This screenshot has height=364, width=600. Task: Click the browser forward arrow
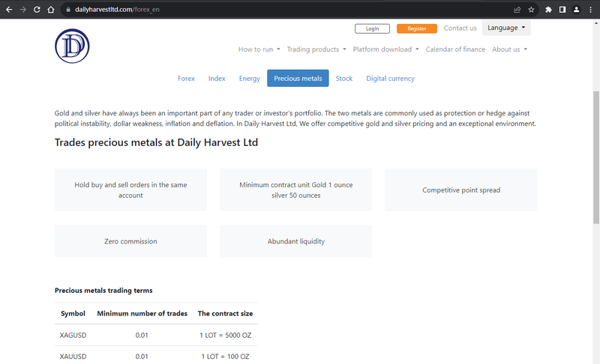[23, 10]
